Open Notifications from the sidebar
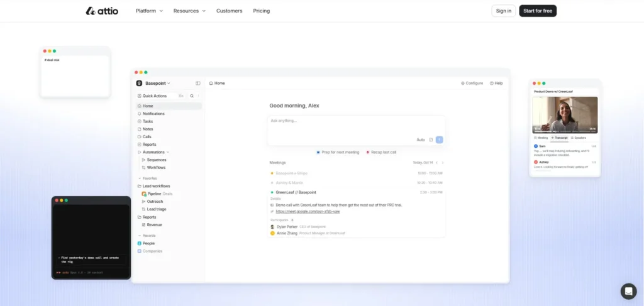The image size is (644, 306). pyautogui.click(x=153, y=114)
